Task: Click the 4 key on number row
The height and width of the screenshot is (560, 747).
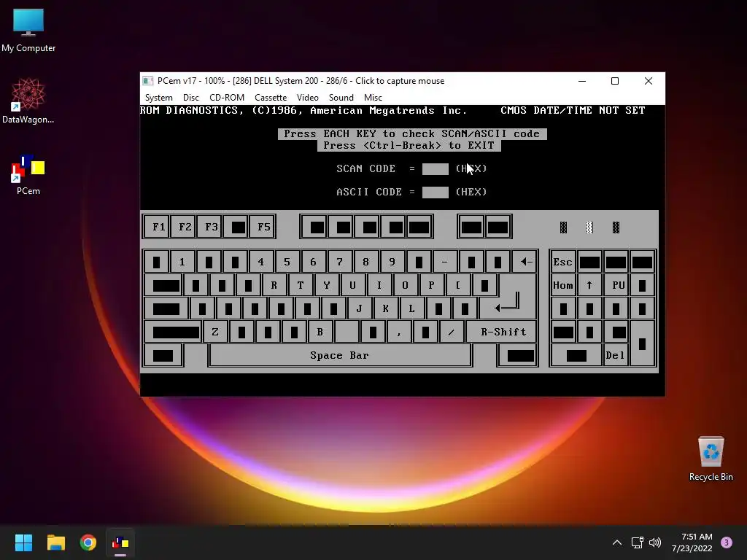Action: coord(260,262)
